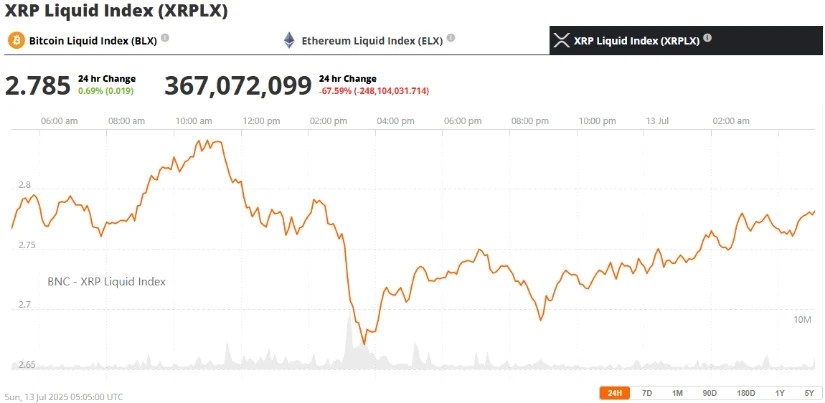Select the 5Y time range

tap(808, 393)
